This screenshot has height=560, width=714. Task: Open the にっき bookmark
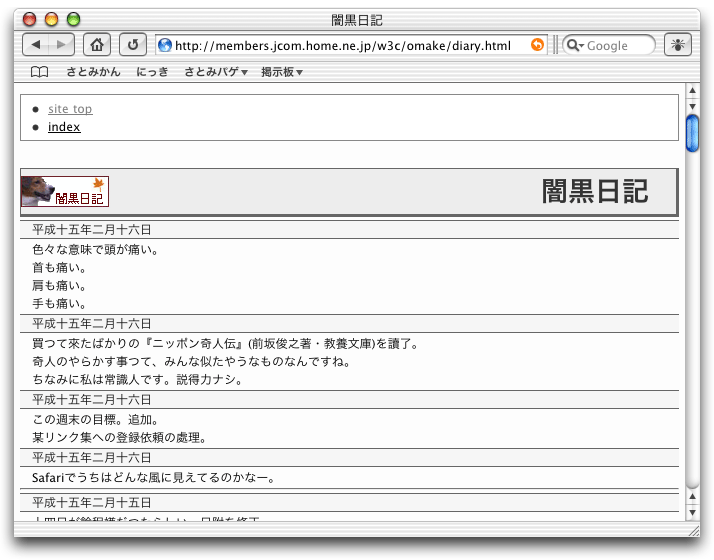point(152,72)
